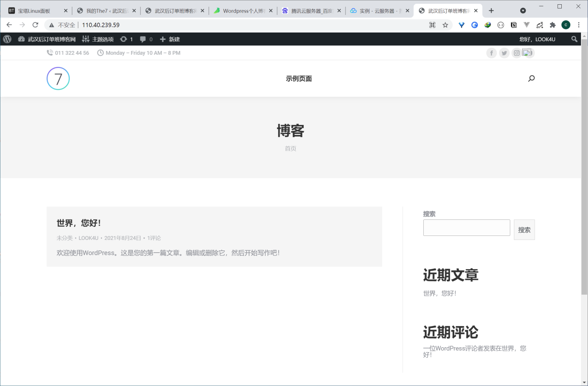Open the updates icon showing 1 in admin bar
This screenshot has width=588, height=386.
point(126,39)
